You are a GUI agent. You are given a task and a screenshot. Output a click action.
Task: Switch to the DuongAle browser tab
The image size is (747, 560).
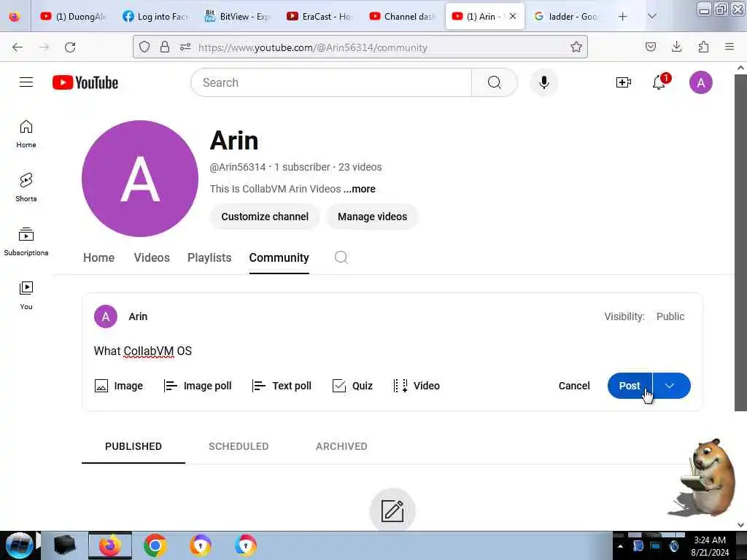pyautogui.click(x=72, y=16)
